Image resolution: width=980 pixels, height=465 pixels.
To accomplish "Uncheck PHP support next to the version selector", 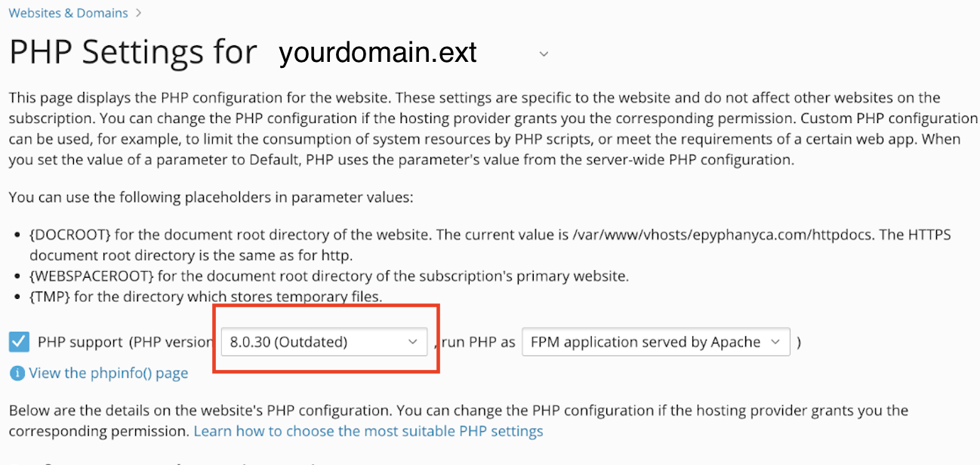I will (18, 341).
